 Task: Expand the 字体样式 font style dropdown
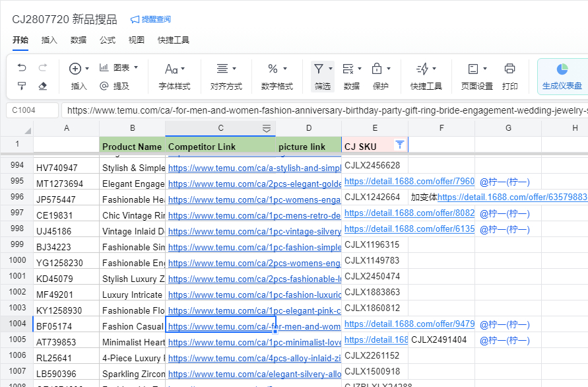(x=174, y=69)
